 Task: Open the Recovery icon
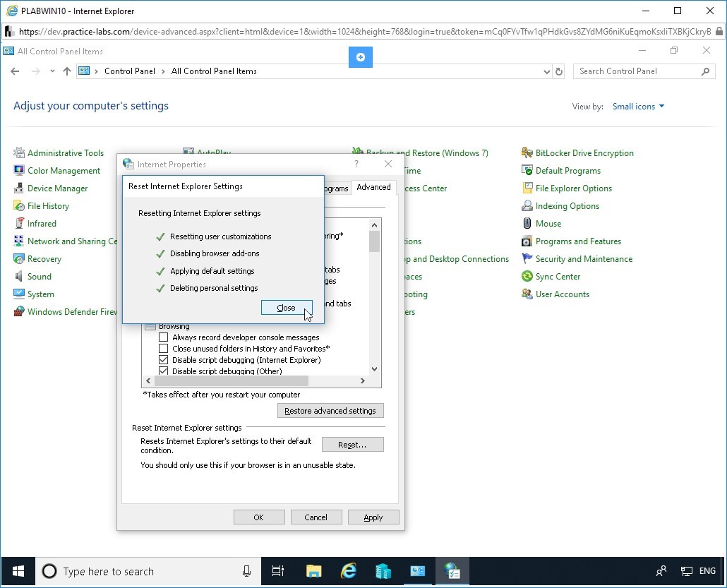19,258
